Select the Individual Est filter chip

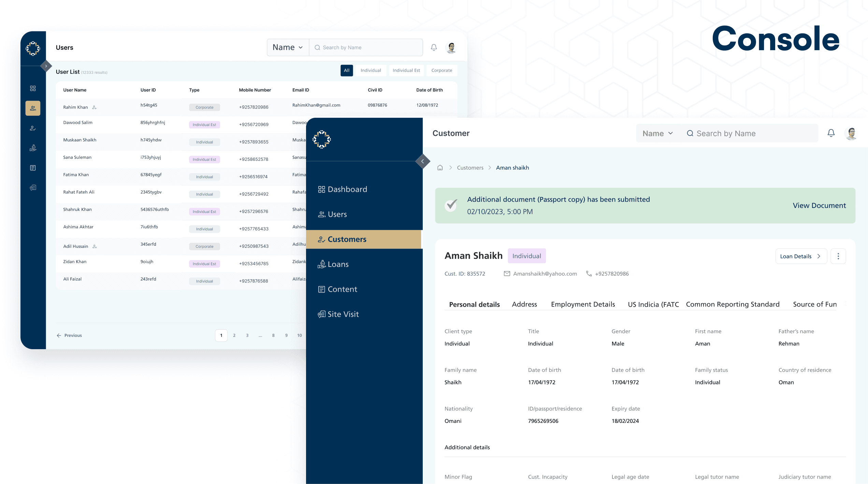click(406, 70)
